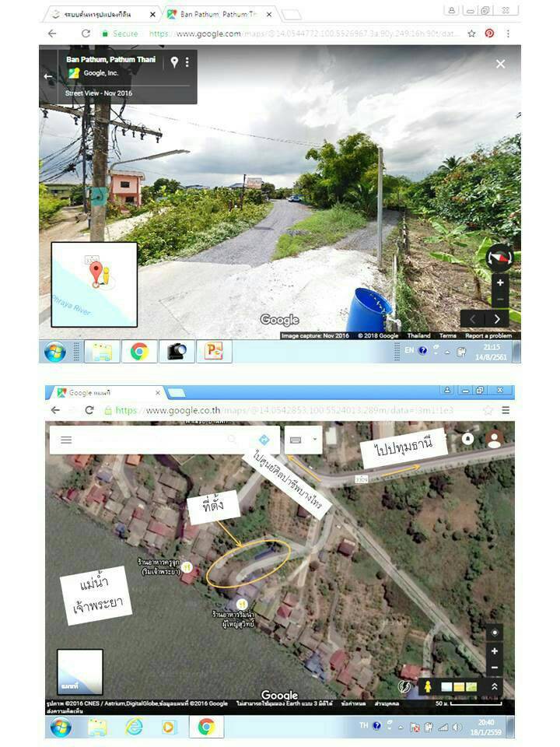The height and width of the screenshot is (747, 560).
Task: Click the back arrow in the Street View info card
Action: (48, 76)
